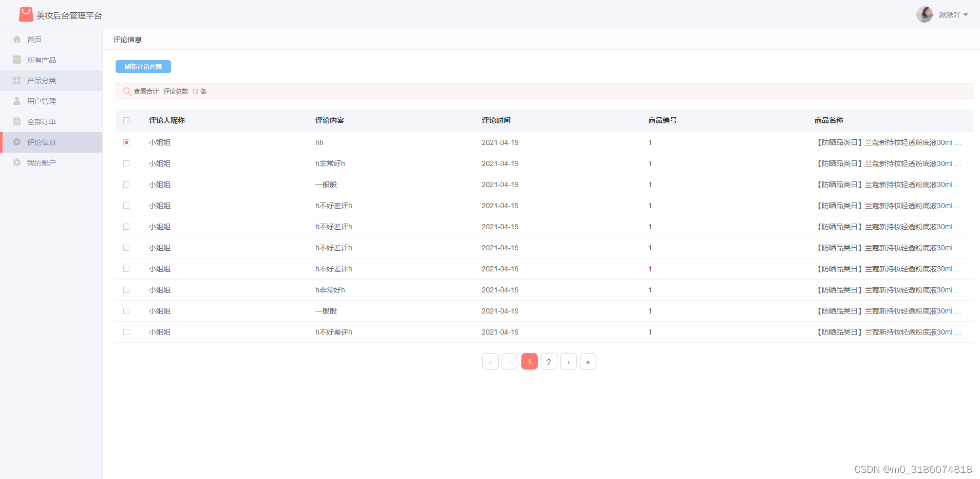Uncheck the checkbox on the hh comment row
Screen dimensions: 980x479
(x=126, y=142)
